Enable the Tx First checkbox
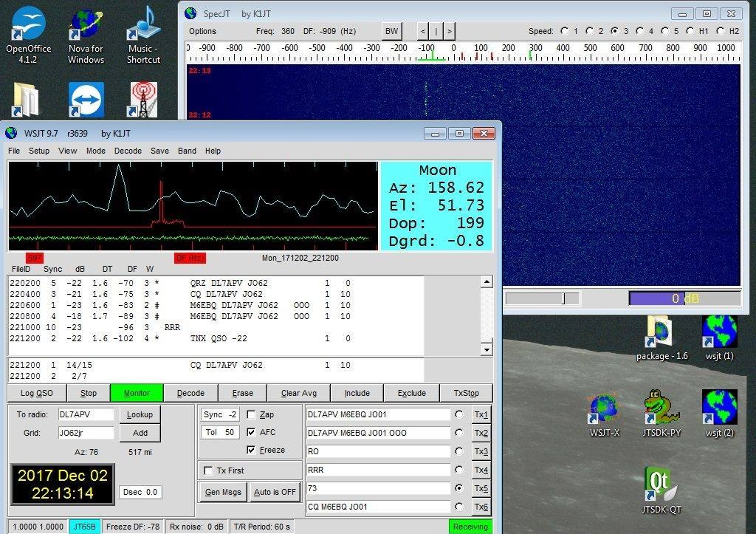Viewport: 756px width, 534px height. click(208, 470)
